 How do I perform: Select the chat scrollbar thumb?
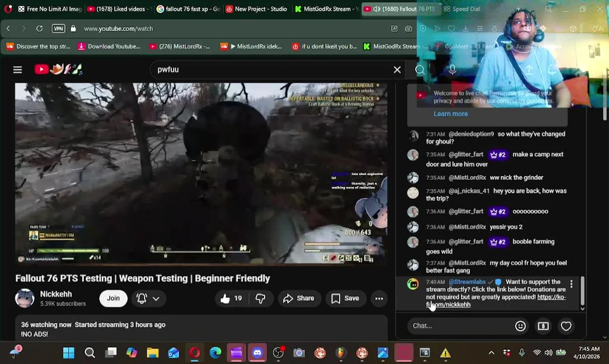[582, 291]
